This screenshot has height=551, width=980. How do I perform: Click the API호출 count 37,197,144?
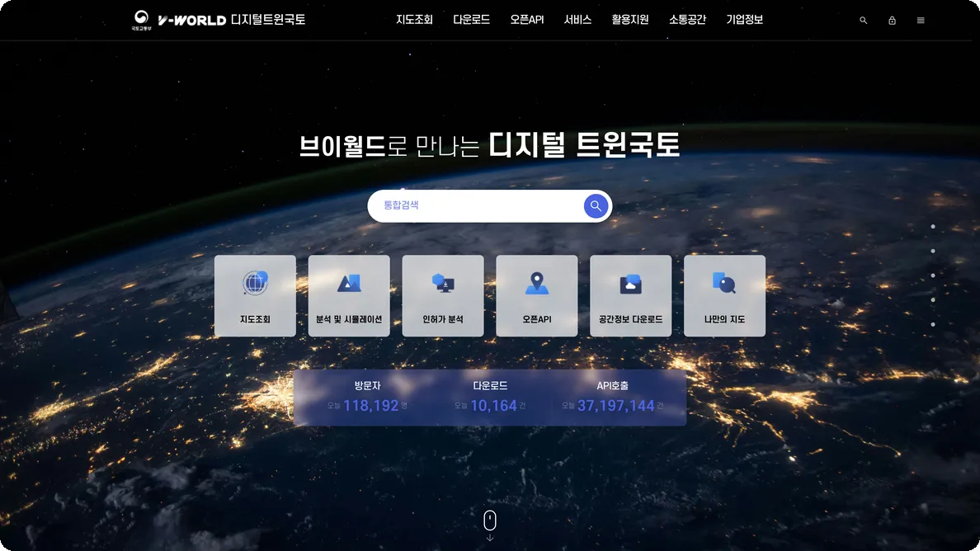click(x=615, y=406)
